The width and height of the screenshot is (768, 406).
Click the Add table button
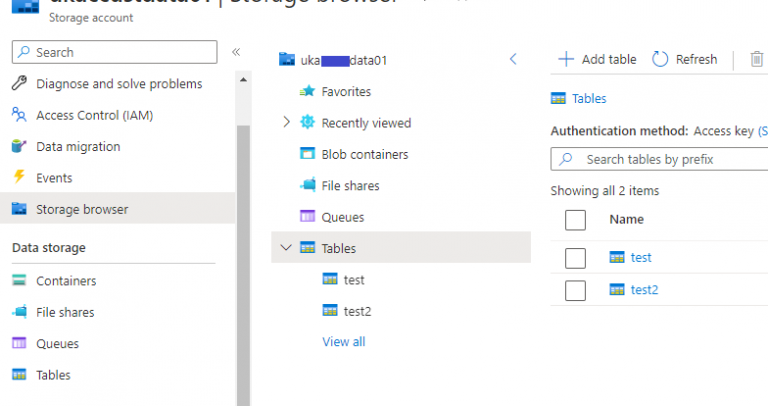tap(598, 59)
